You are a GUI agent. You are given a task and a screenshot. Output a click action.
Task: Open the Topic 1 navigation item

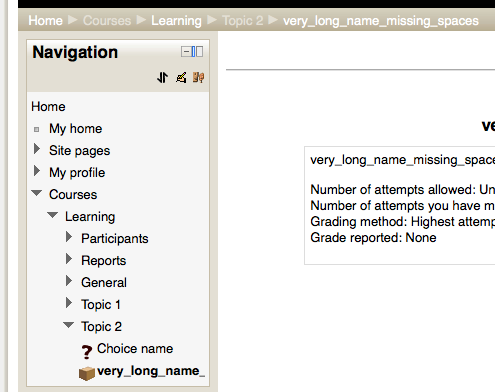point(101,304)
